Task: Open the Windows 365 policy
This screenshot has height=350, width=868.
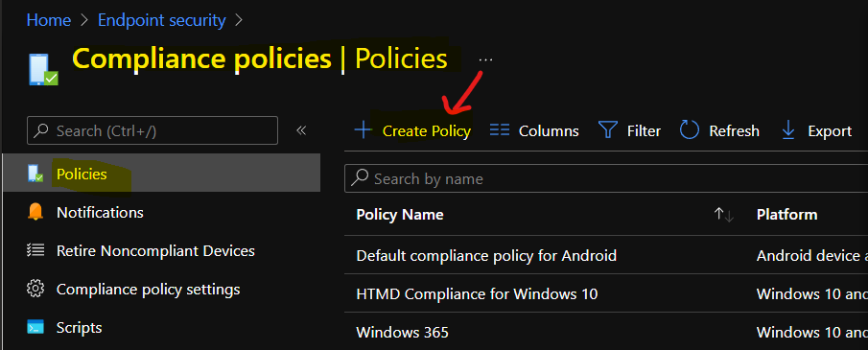Action: (403, 332)
